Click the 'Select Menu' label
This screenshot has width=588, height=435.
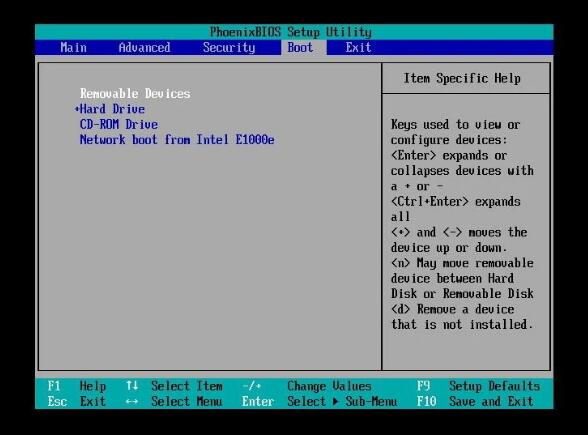pos(187,401)
